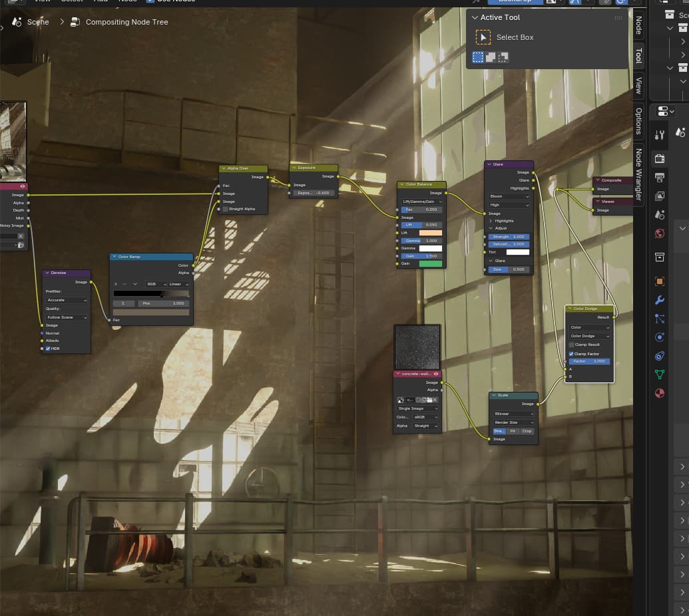Open the Color Dodge blend mode dropdown

589,337
